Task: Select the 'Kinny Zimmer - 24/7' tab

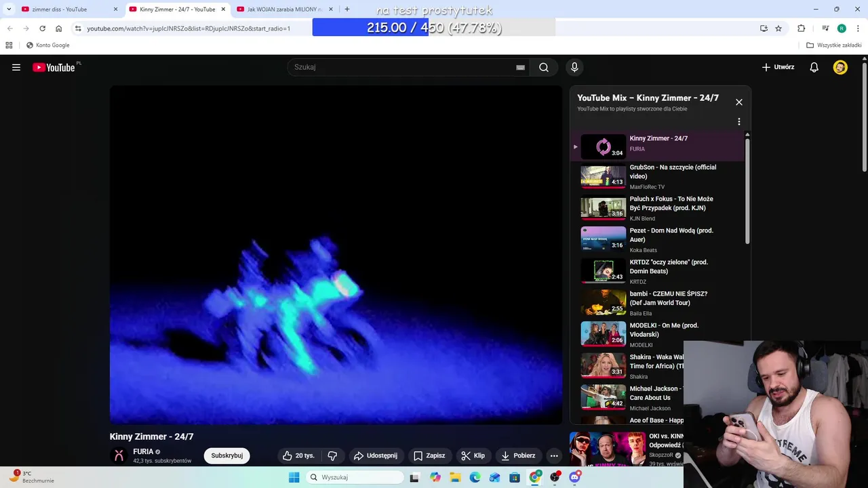Action: (177, 9)
